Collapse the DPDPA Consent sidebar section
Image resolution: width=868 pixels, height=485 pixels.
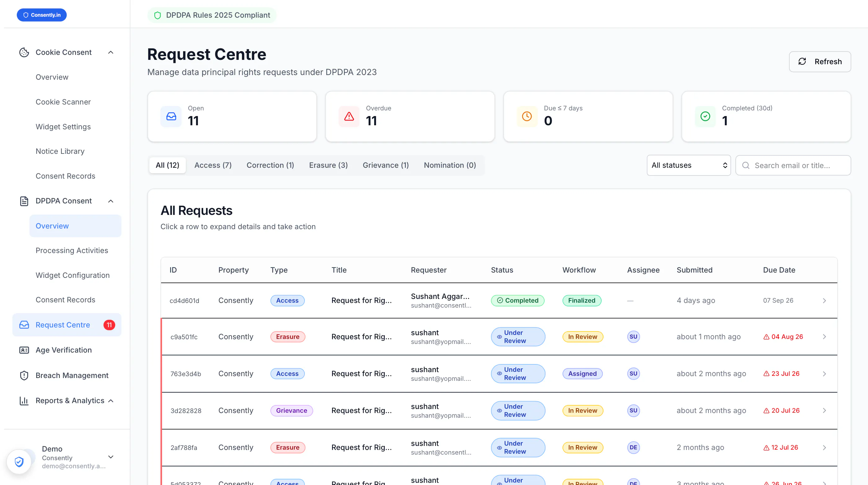pos(111,201)
